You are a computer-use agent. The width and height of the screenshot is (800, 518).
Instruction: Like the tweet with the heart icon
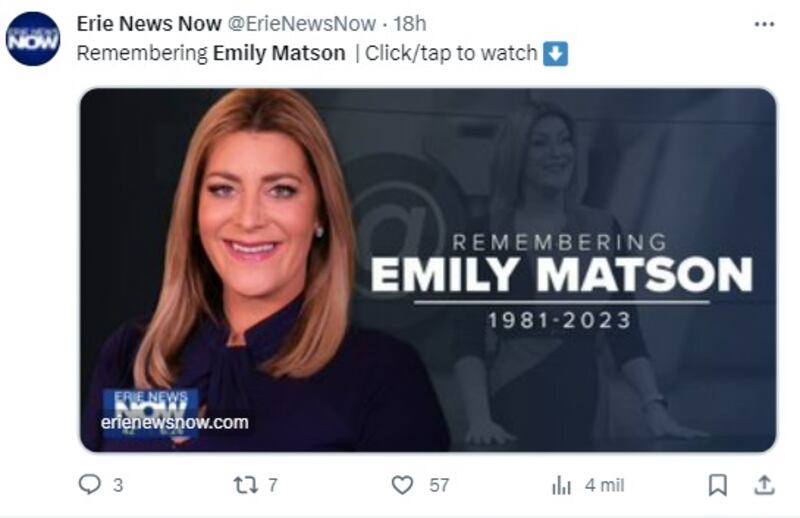[x=402, y=485]
